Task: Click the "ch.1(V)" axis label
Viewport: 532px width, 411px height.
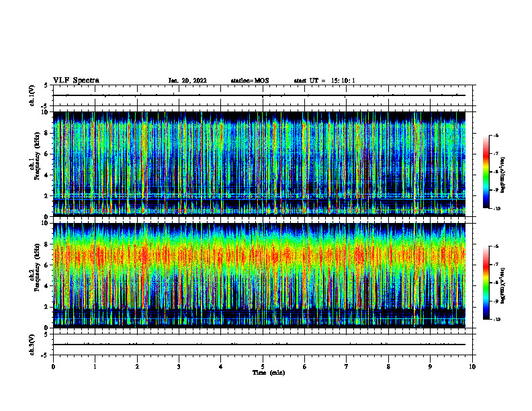Action: click(32, 95)
